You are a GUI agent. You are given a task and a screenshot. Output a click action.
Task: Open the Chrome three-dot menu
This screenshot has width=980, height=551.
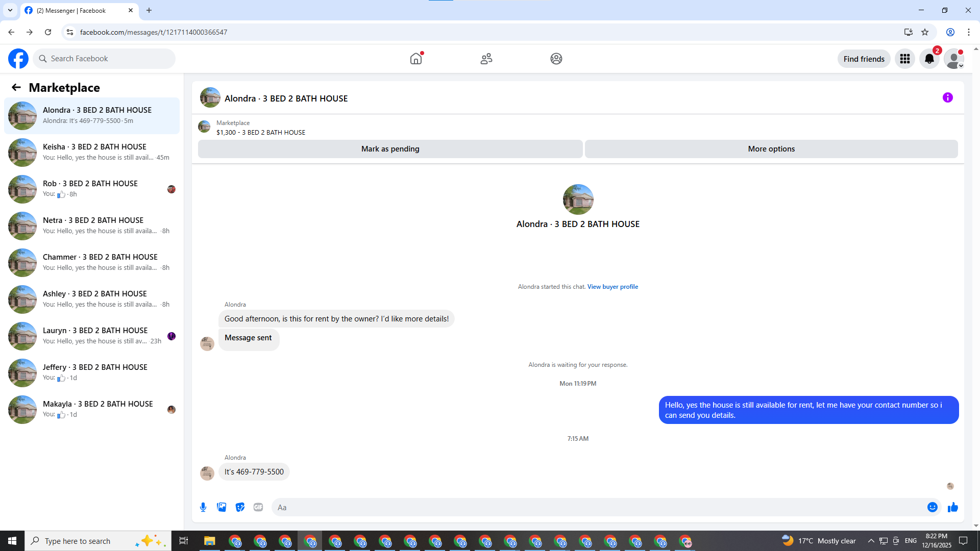pyautogui.click(x=969, y=32)
